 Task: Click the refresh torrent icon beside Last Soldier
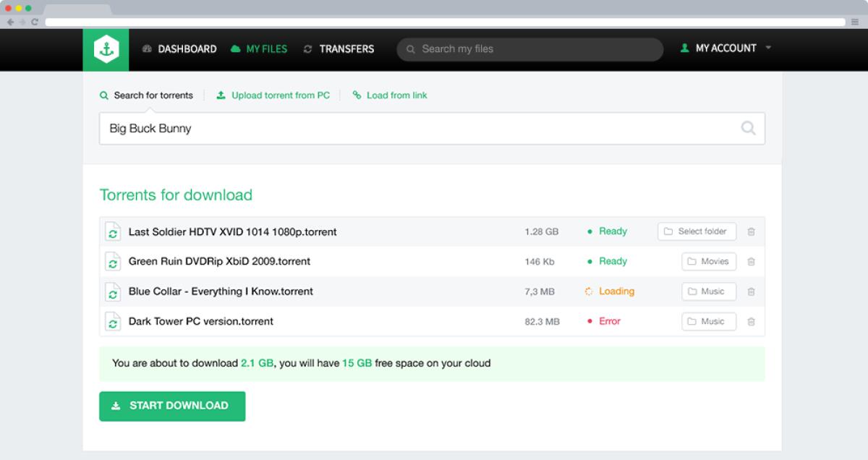coord(113,231)
